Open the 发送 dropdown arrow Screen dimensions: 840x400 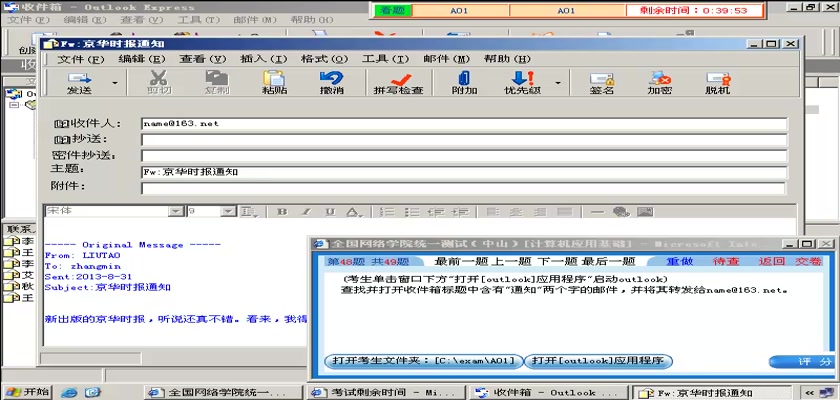pyautogui.click(x=114, y=83)
